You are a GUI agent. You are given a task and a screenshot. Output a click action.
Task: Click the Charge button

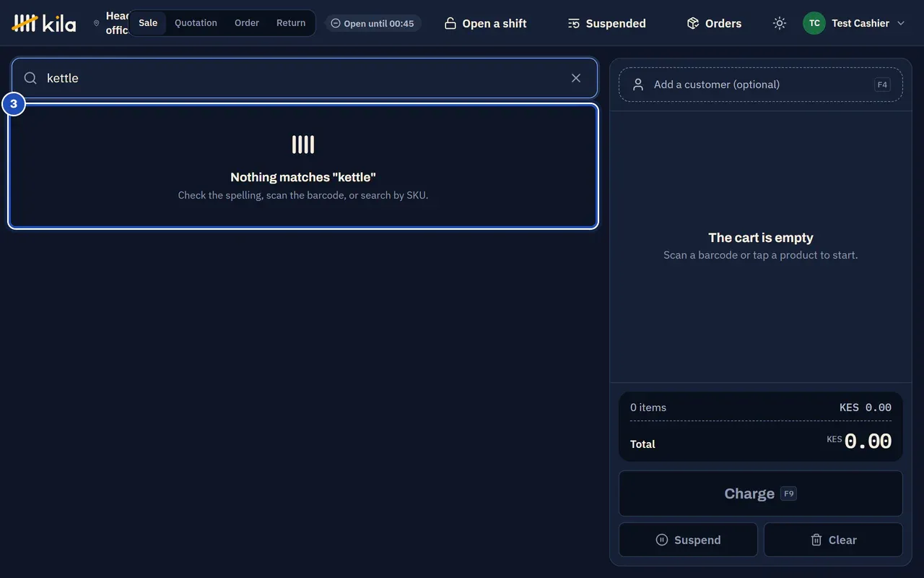click(x=761, y=493)
